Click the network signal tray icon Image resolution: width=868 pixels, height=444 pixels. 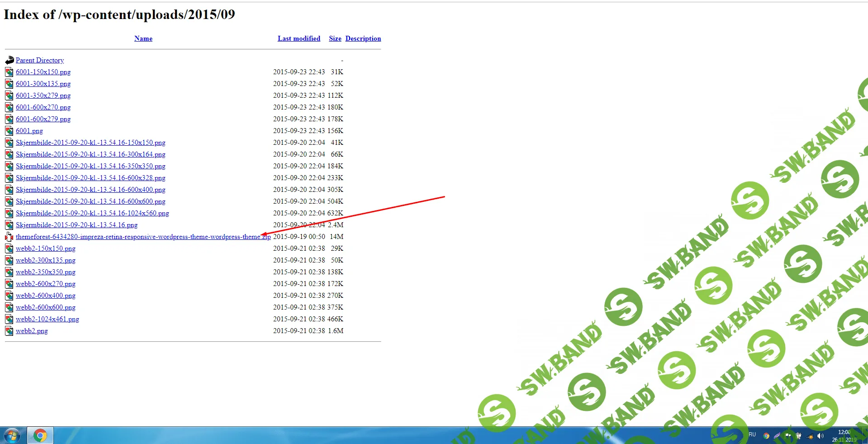tap(810, 436)
